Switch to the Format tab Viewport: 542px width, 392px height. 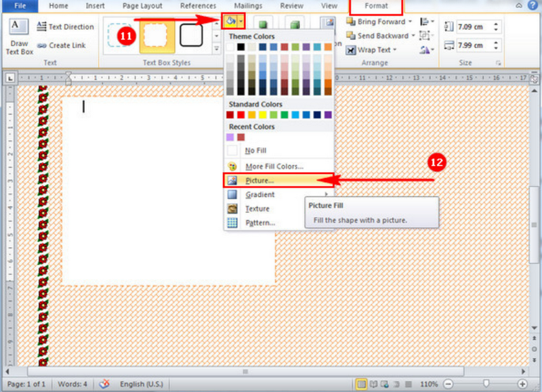375,5
